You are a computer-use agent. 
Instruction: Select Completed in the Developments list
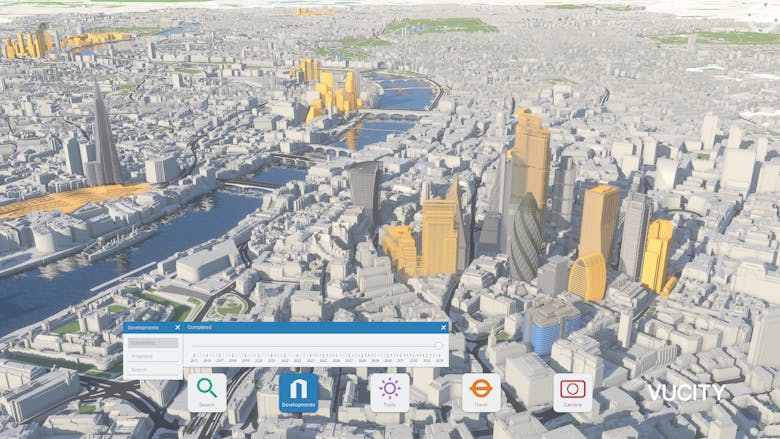click(x=152, y=343)
